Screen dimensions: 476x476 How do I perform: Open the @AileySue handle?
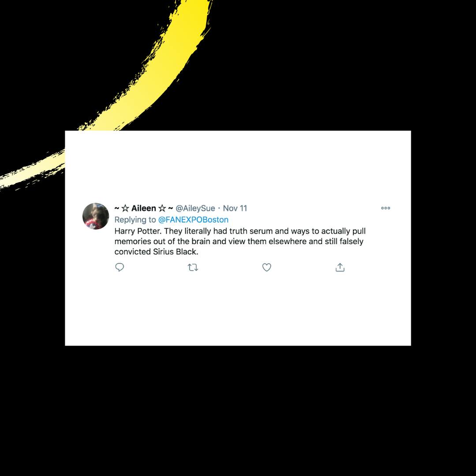pos(195,208)
